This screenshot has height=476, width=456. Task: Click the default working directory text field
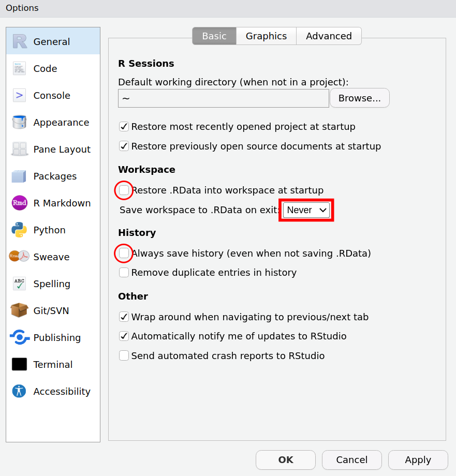pyautogui.click(x=223, y=98)
